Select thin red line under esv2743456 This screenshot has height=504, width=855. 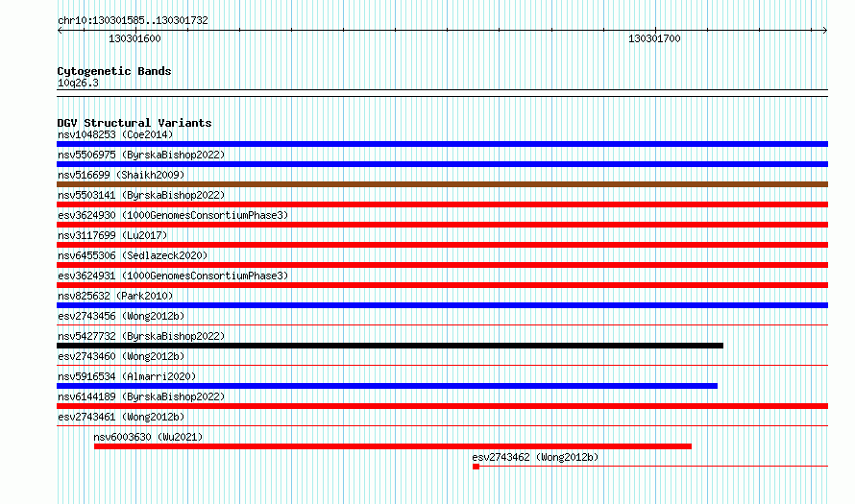pyautogui.click(x=442, y=325)
